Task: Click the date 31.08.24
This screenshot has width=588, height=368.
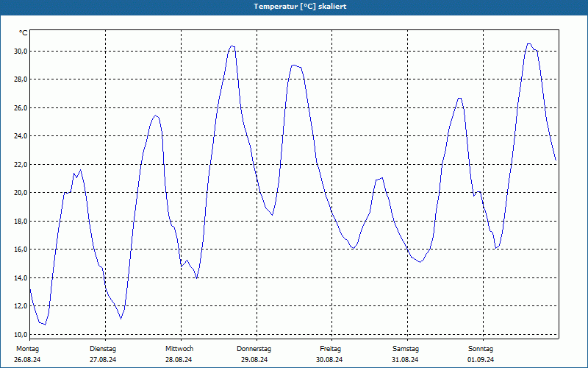Action: pos(405,360)
